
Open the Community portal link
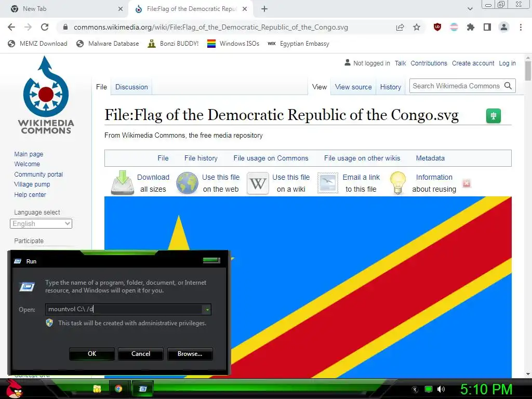click(38, 175)
